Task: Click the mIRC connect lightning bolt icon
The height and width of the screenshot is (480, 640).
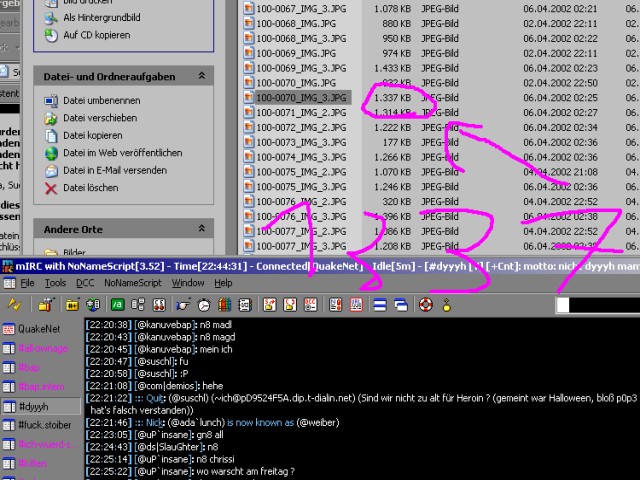Action: (14, 304)
